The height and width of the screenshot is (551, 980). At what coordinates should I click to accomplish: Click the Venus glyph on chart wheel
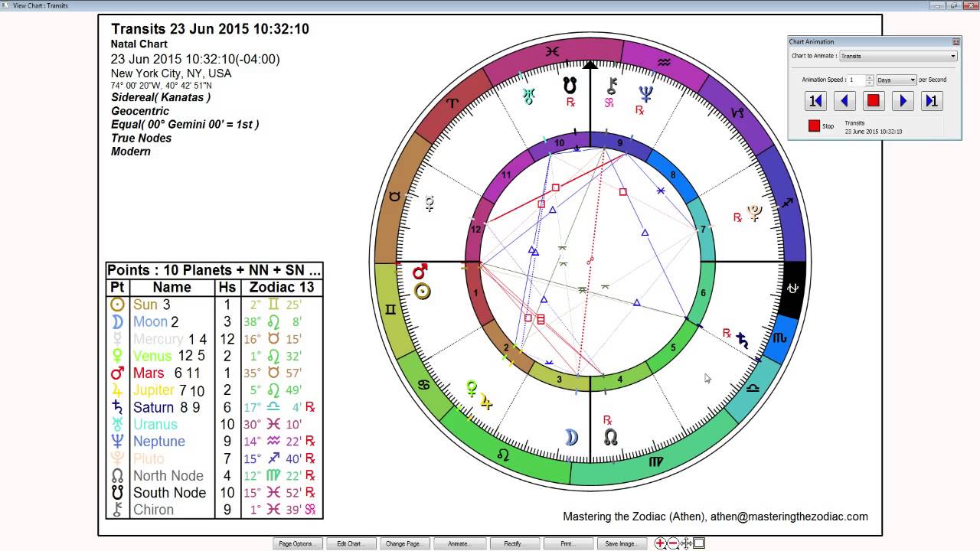[x=472, y=388]
